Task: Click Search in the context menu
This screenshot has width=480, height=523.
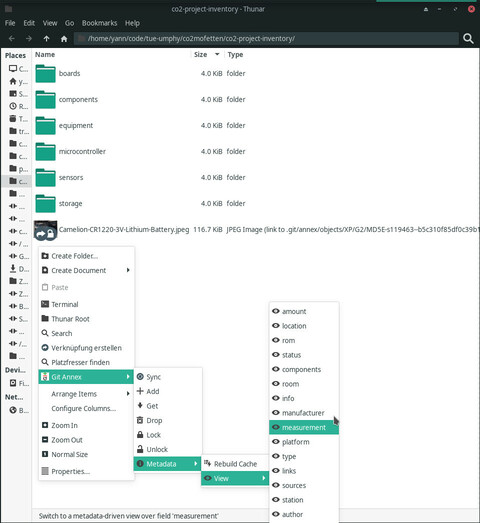Action: point(86,334)
